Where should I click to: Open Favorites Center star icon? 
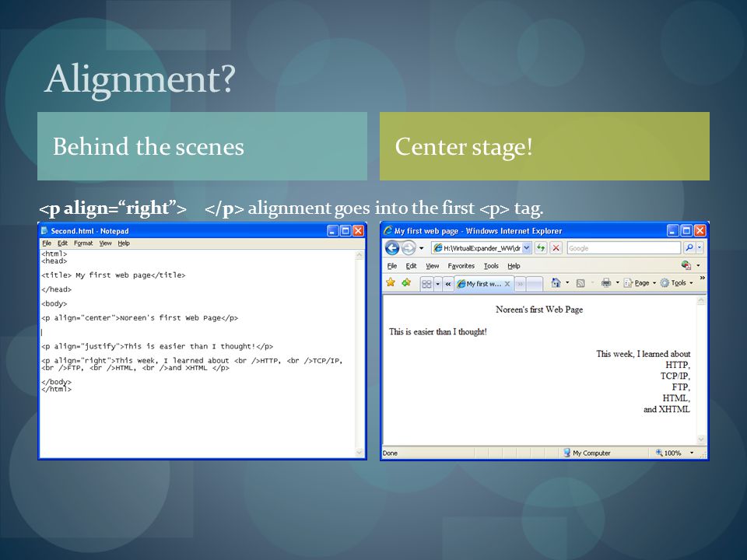point(391,283)
